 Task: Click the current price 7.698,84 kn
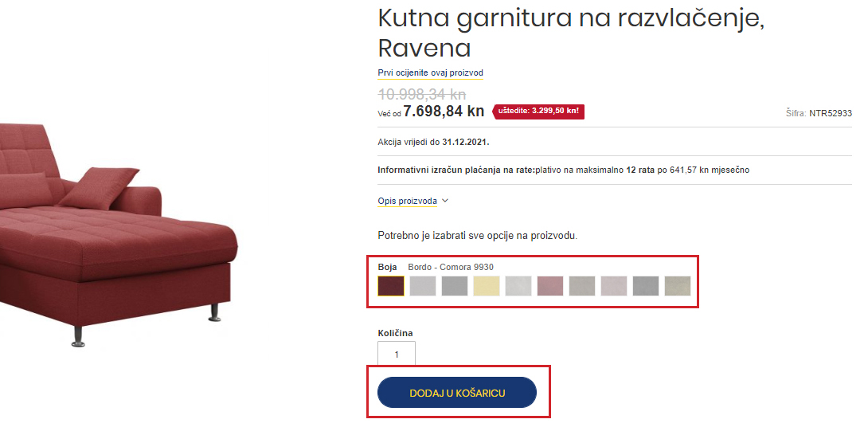point(444,111)
